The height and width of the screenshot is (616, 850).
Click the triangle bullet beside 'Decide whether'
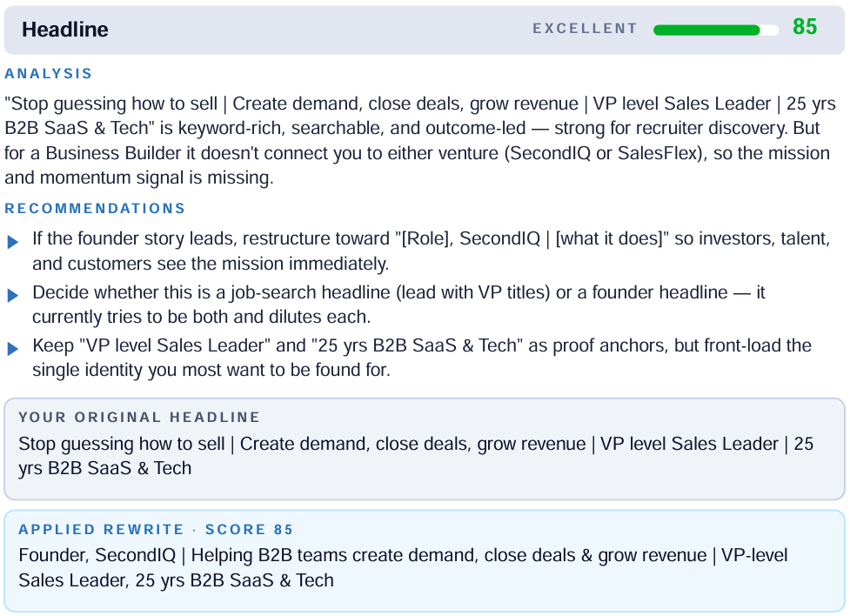click(12, 296)
